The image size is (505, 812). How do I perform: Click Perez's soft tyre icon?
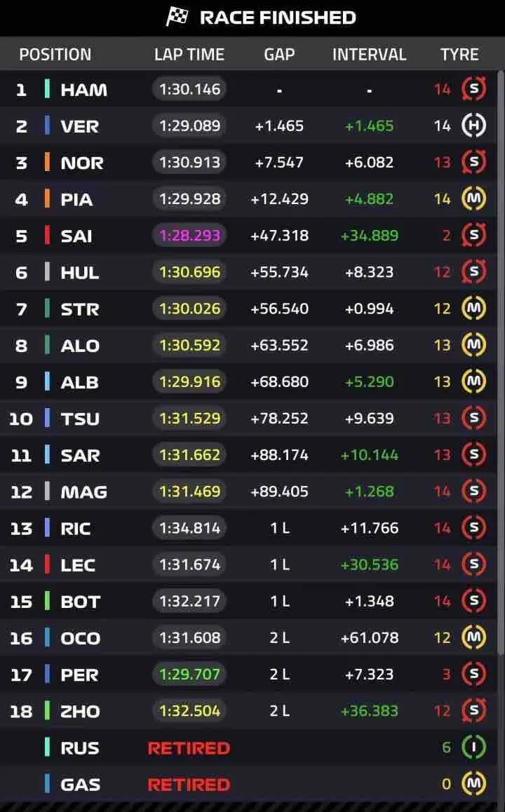tap(473, 675)
